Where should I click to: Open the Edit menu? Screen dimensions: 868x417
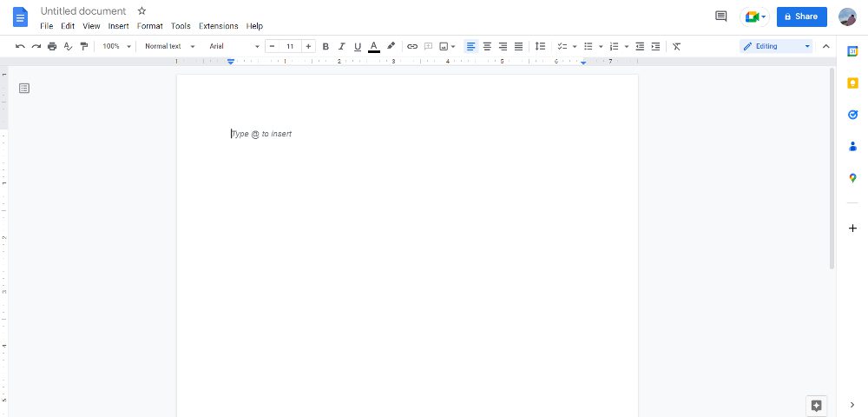coord(68,26)
